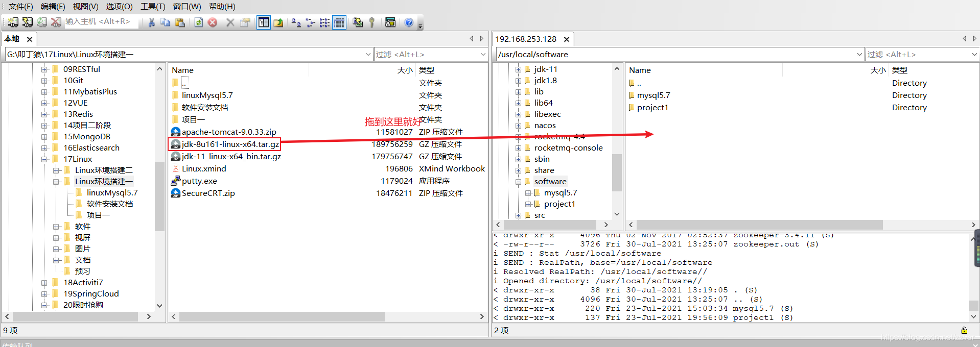The image size is (980, 347).
Task: Collapse the 17Linux tree node
Action: (x=44, y=159)
